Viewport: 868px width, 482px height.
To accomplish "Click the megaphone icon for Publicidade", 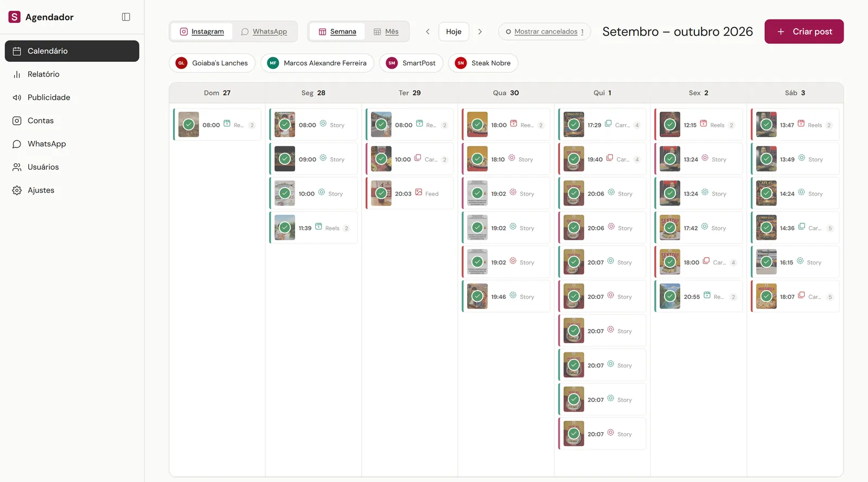I will coord(17,98).
